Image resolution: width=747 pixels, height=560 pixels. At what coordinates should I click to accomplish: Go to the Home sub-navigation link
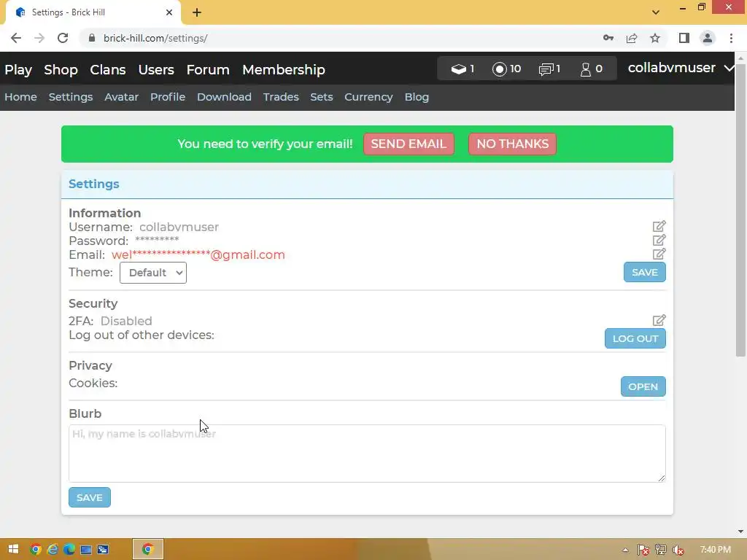[20, 97]
